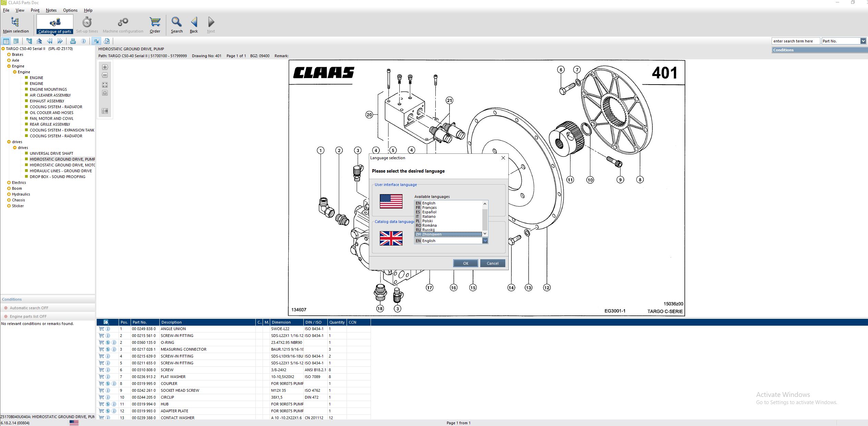The height and width of the screenshot is (426, 868).
Task: Open the Print menu
Action: tap(35, 10)
